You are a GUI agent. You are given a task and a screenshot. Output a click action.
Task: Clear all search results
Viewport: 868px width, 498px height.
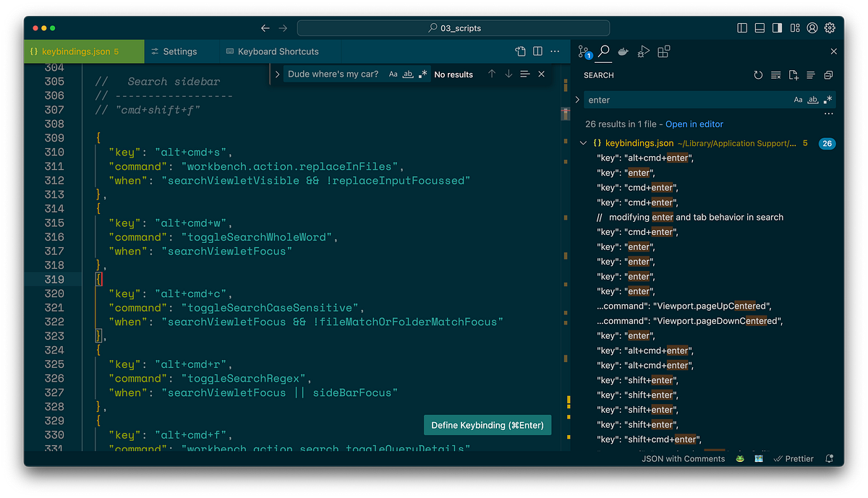click(x=776, y=74)
